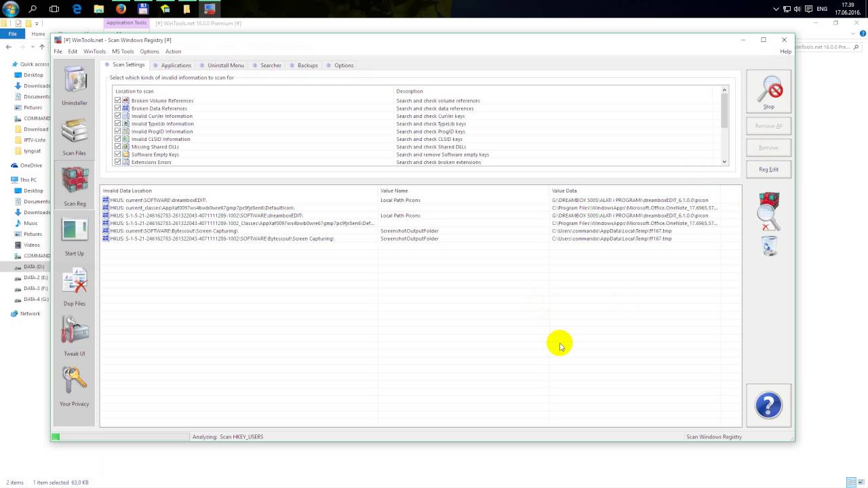The width and height of the screenshot is (868, 488).
Task: Click the File tab in File Explorer
Action: pyautogui.click(x=12, y=34)
